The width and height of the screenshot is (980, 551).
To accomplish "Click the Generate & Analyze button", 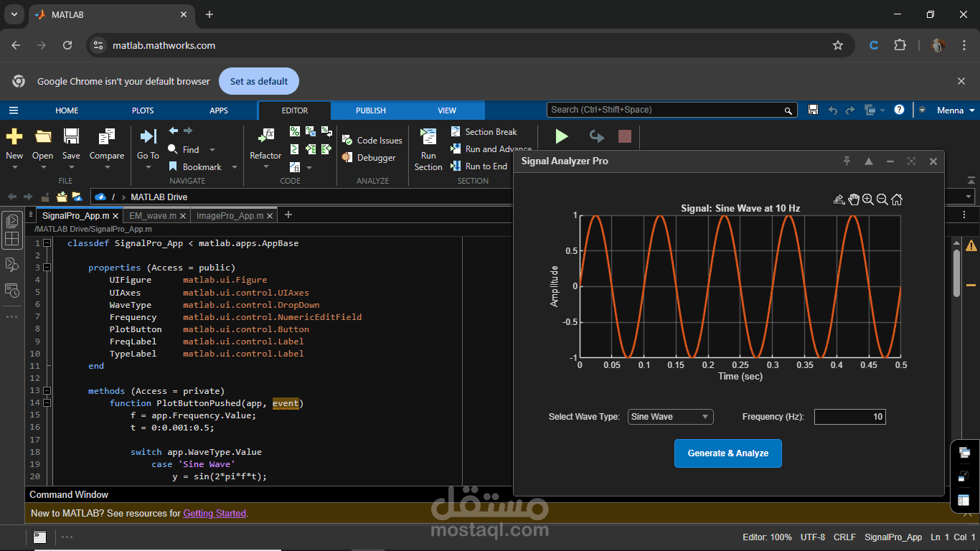I will [x=728, y=453].
